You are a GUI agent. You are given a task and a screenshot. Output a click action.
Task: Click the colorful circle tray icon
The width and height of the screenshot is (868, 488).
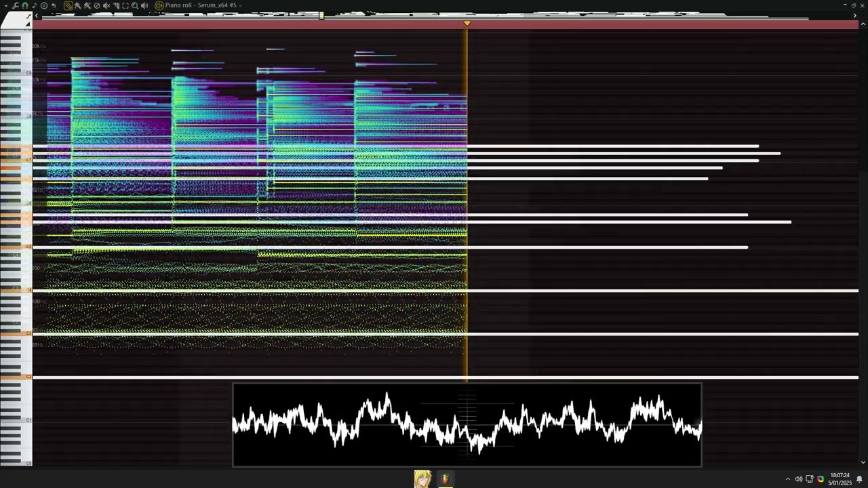point(820,479)
